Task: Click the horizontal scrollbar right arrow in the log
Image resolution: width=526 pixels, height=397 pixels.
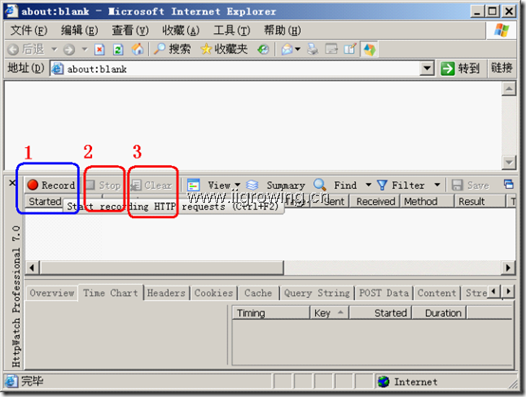Action: click(508, 267)
